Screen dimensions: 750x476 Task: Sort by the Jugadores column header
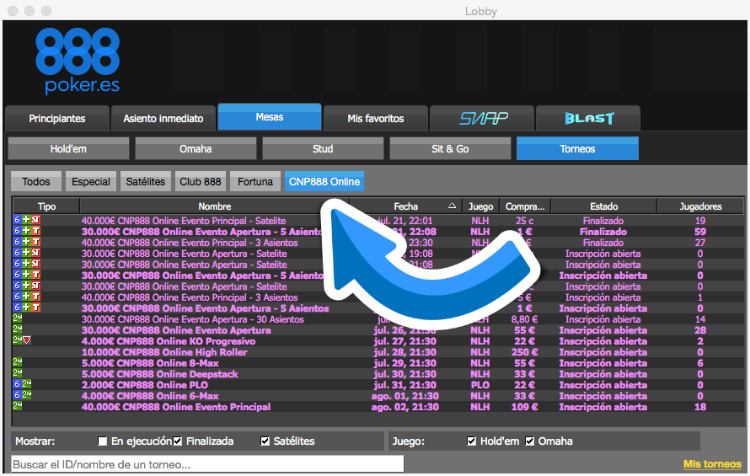[x=700, y=207]
